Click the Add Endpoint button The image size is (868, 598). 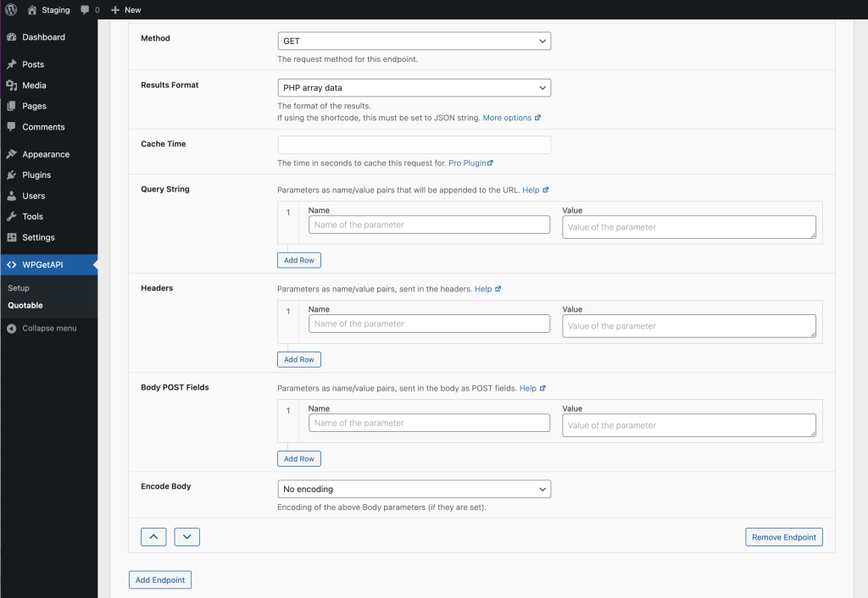(x=159, y=579)
